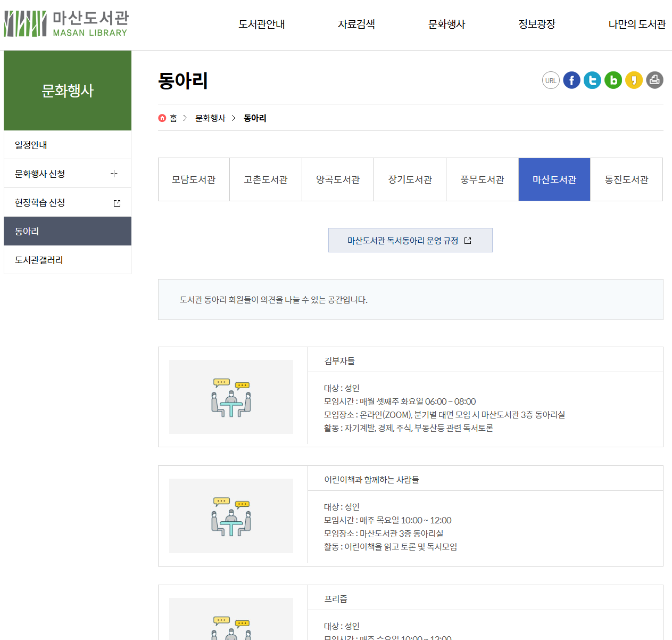Click 온라인(ZOOM) 모임장소 text
The image size is (672, 640).
pos(444,415)
